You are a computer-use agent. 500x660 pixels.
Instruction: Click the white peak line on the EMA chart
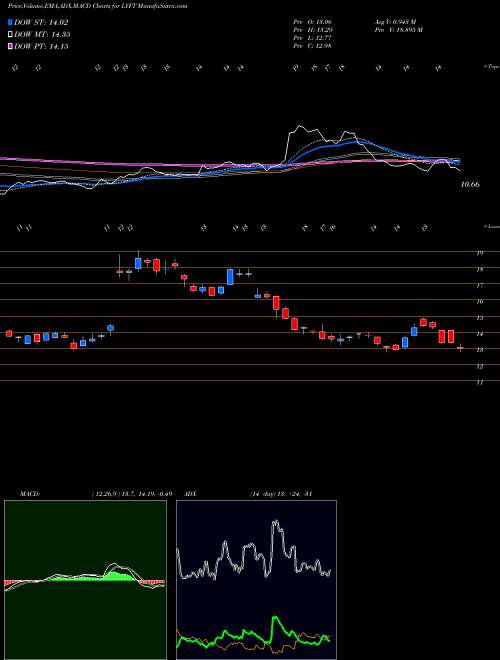299,126
